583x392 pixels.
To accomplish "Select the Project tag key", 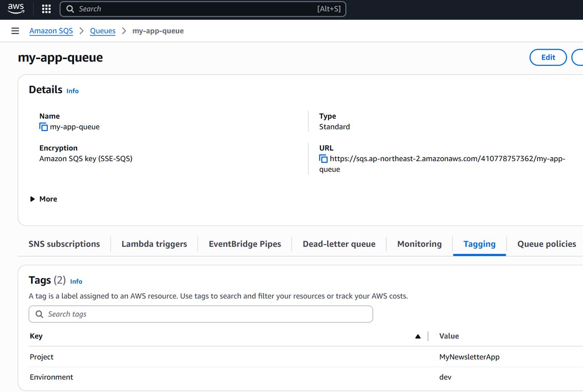I will 42,357.
